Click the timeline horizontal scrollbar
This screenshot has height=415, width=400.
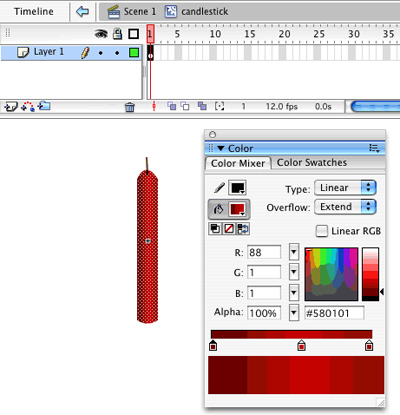tap(375, 107)
